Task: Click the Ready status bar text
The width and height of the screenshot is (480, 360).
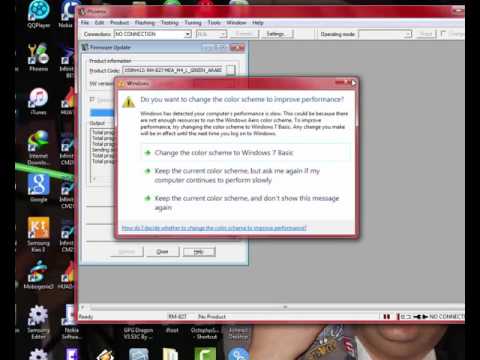Action: (86, 317)
